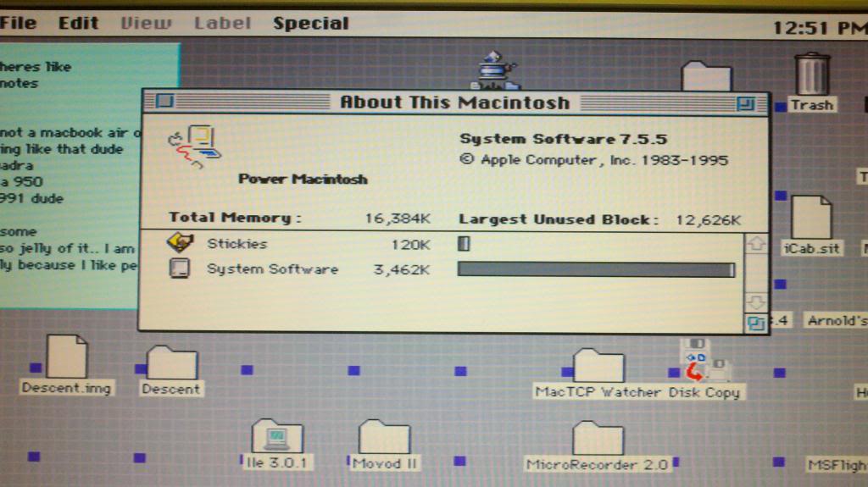The width and height of the screenshot is (868, 487).
Task: Select the Trash icon on the desktop
Action: click(x=812, y=73)
